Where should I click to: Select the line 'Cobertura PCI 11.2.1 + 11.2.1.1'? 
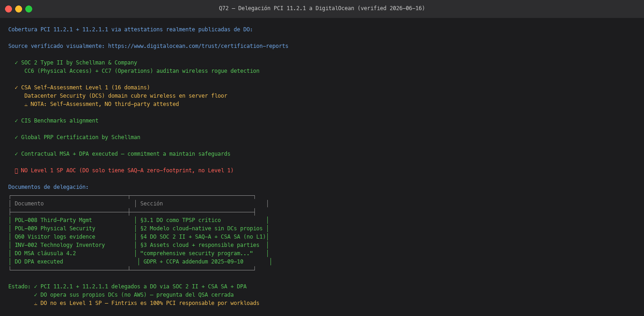tap(131, 29)
